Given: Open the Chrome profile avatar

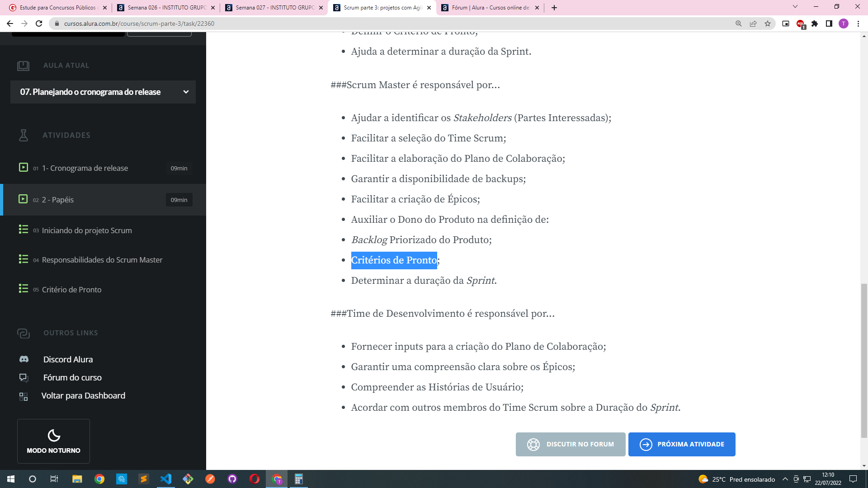Looking at the screenshot, I should 844,23.
